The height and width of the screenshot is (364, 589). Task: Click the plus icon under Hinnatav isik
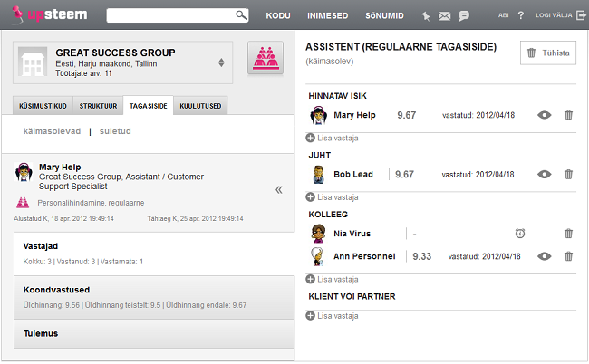(x=310, y=139)
